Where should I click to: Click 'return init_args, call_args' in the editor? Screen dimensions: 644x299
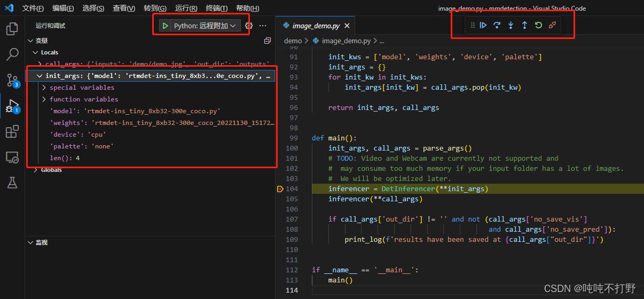coord(383,107)
